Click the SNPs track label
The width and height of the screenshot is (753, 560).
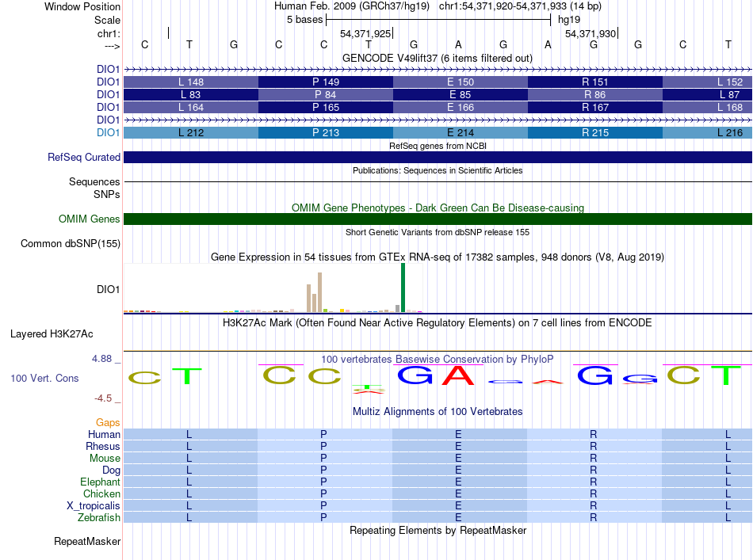click(x=107, y=194)
